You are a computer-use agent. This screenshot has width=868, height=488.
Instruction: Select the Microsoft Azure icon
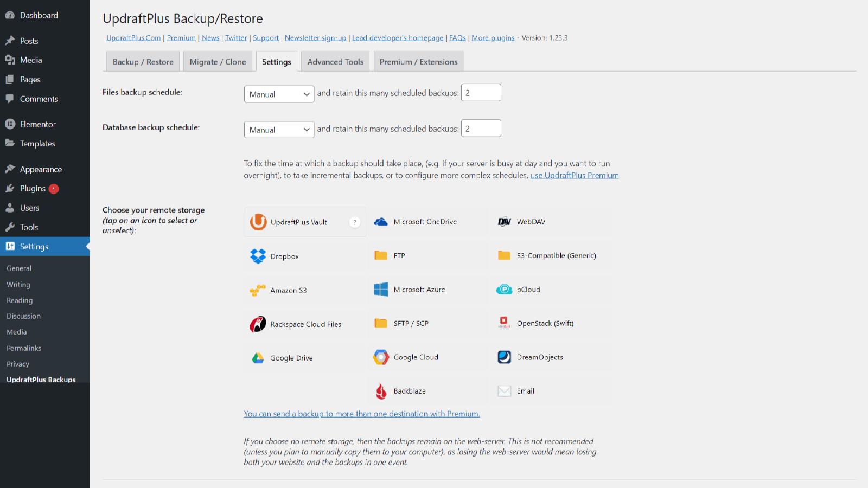(x=381, y=290)
